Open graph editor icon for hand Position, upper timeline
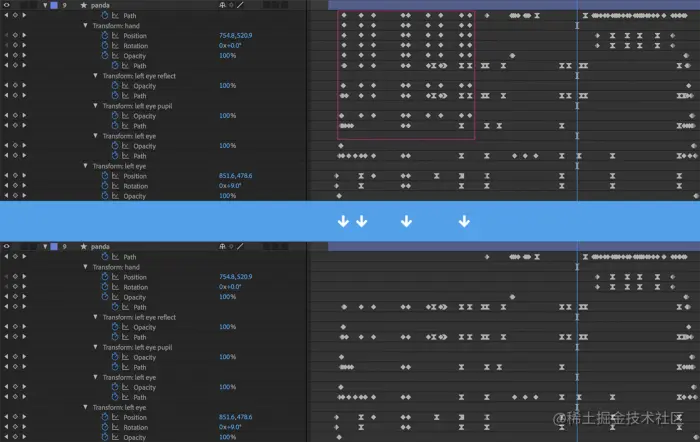The width and height of the screenshot is (700, 442). click(115, 36)
